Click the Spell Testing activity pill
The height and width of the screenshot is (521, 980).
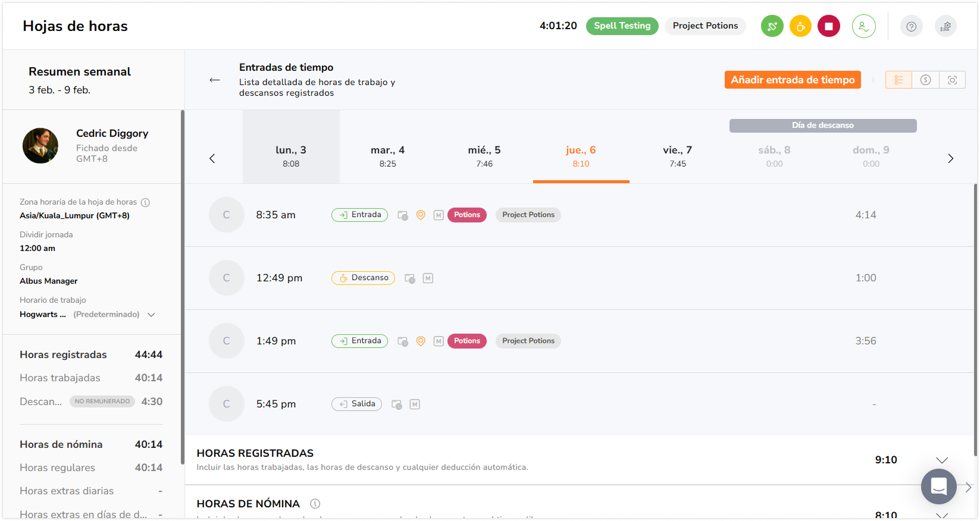click(x=622, y=26)
